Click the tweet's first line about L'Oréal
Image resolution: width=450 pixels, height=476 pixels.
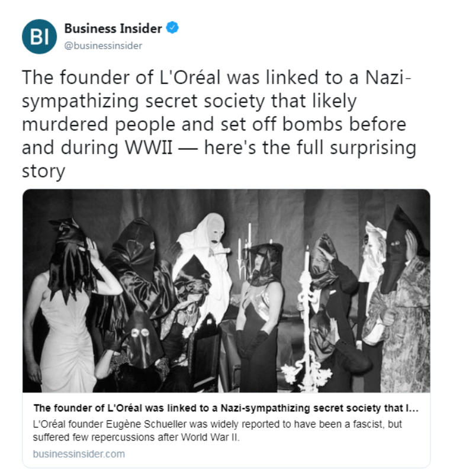click(217, 77)
